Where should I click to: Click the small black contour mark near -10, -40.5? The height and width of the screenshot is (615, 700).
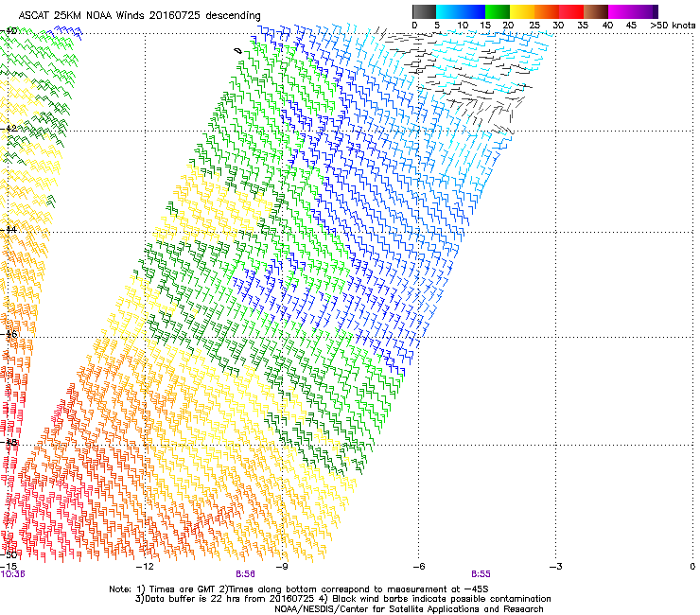pos(238,51)
